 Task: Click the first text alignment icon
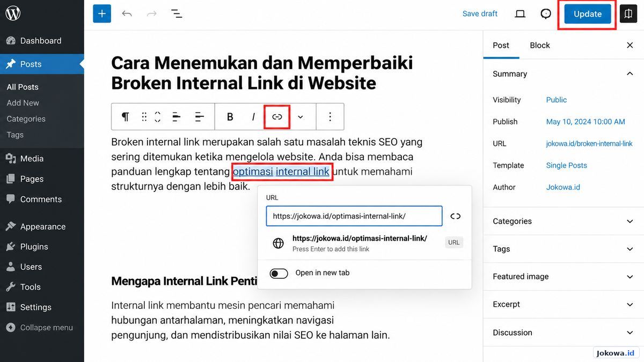click(176, 117)
